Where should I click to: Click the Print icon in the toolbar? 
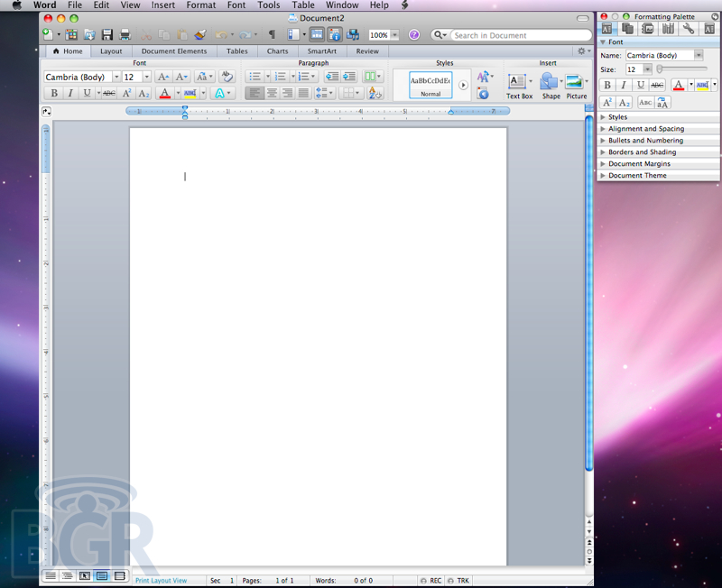(125, 35)
